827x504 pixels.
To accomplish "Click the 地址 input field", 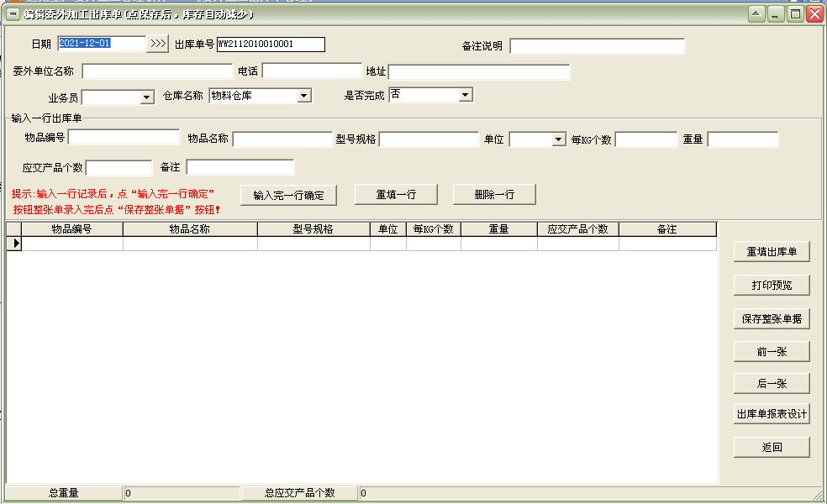I will click(479, 71).
